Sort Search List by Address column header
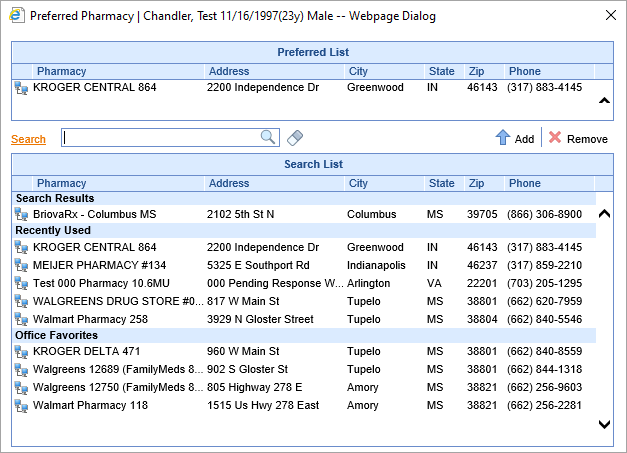Screen dimensions: 627x453 229,183
